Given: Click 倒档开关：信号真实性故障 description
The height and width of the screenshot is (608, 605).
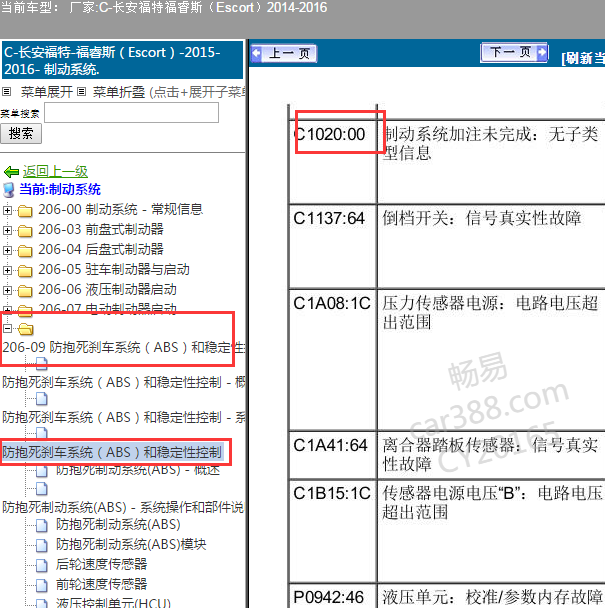Looking at the screenshot, I should pos(482,218).
